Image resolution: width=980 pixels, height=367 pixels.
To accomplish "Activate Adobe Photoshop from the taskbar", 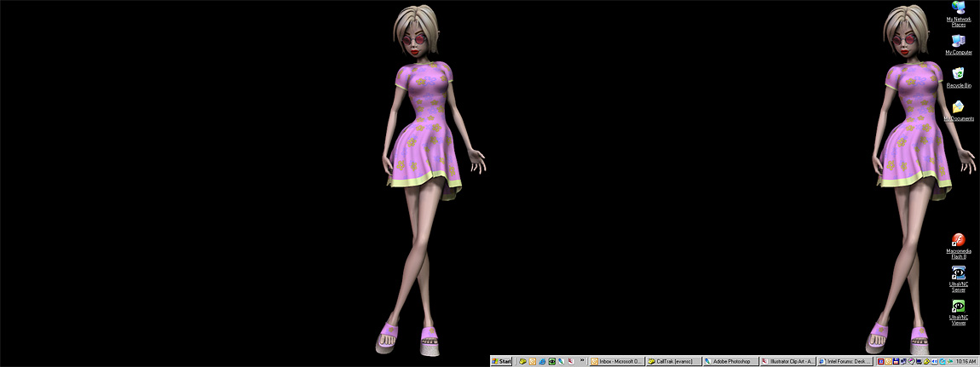I will pos(729,361).
